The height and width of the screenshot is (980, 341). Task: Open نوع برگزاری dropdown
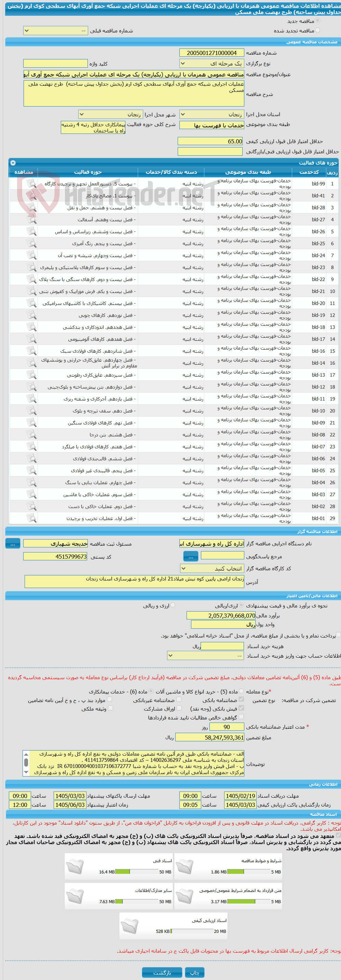tap(212, 64)
